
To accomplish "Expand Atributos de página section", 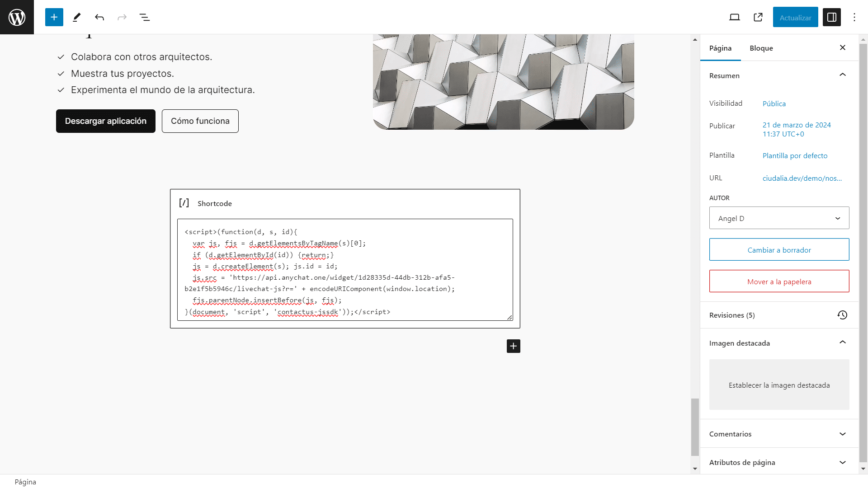I will (843, 462).
